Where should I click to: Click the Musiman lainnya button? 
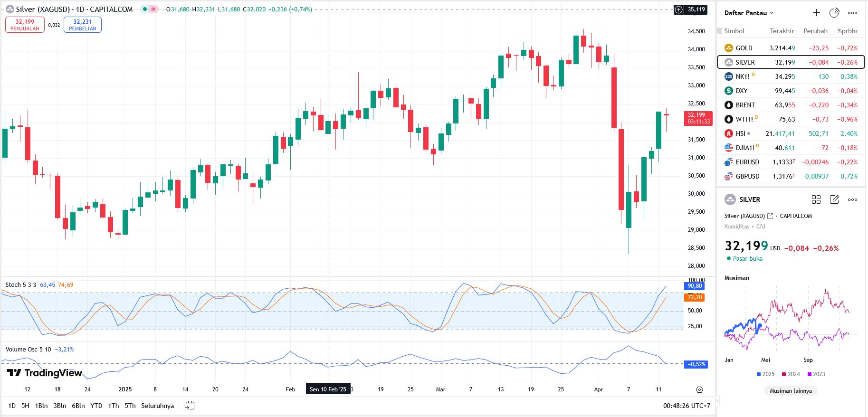[x=791, y=391]
